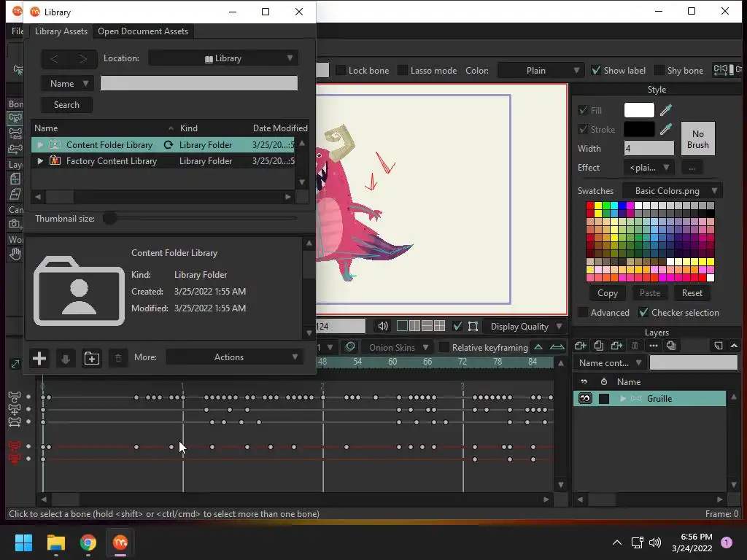
Task: Toggle the Fill checkbox in Style panel
Action: click(x=583, y=111)
